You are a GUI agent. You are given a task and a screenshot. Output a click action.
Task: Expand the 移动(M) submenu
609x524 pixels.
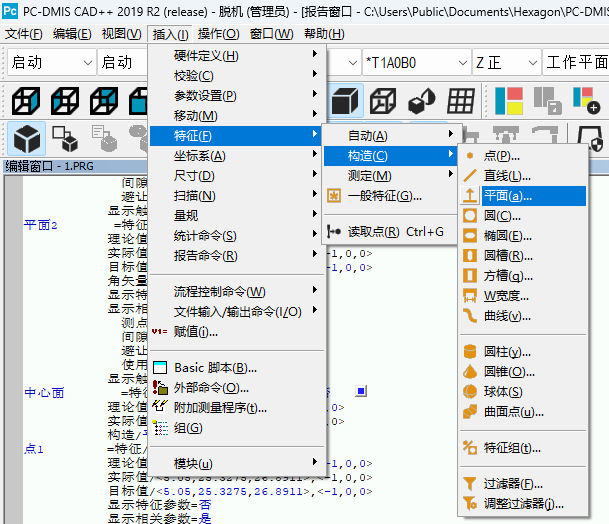coord(237,116)
